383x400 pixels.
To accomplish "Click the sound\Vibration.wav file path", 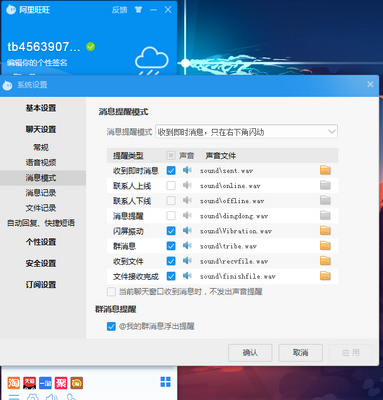I will click(236, 231).
